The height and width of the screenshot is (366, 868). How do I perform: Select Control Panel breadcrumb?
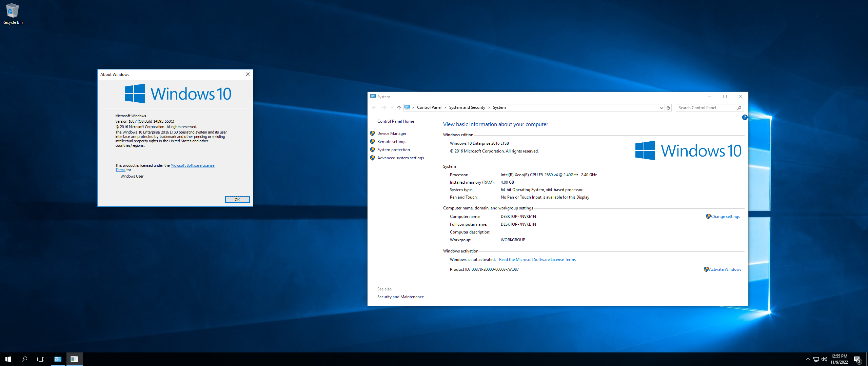[429, 107]
